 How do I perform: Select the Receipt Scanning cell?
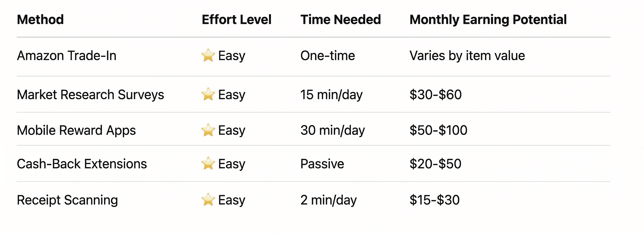67,200
